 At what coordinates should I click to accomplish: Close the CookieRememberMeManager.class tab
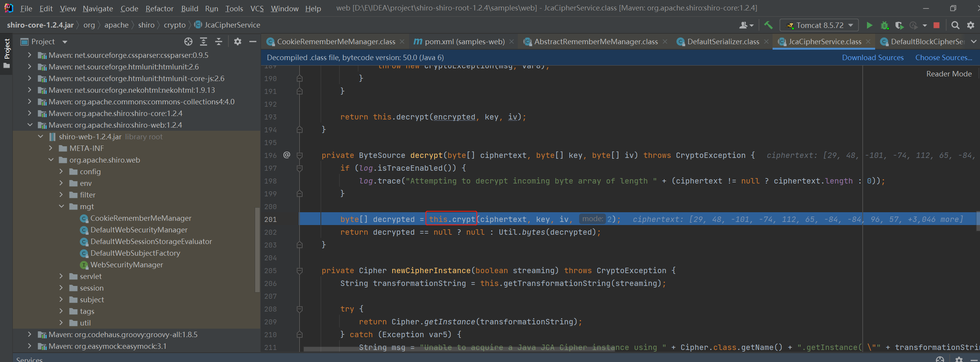coord(402,42)
